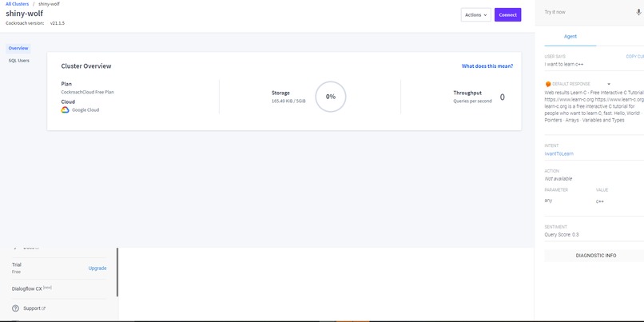
Task: Click the 'Queries per second' label
Action: click(472, 101)
